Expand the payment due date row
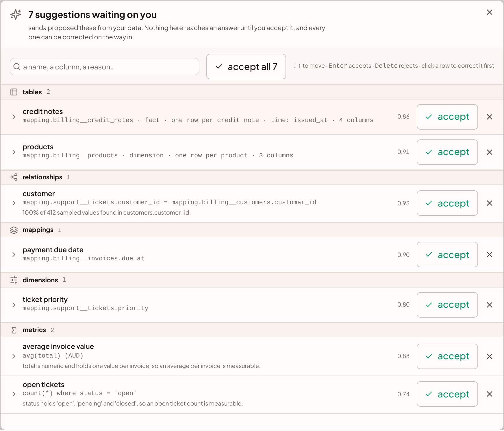 14,255
